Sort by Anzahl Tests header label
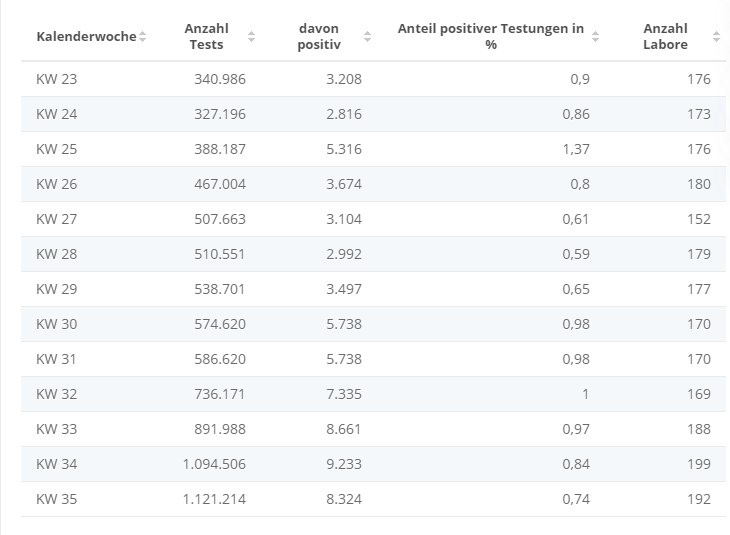 coord(207,37)
